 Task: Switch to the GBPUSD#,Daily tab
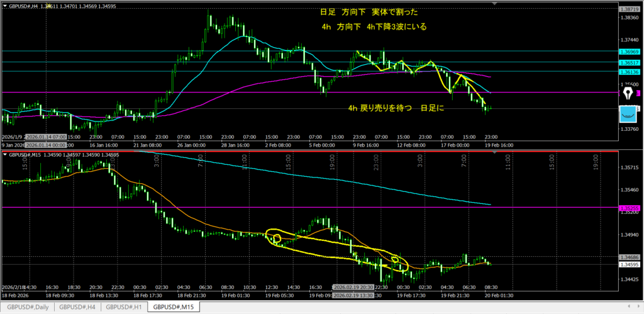tap(26, 307)
